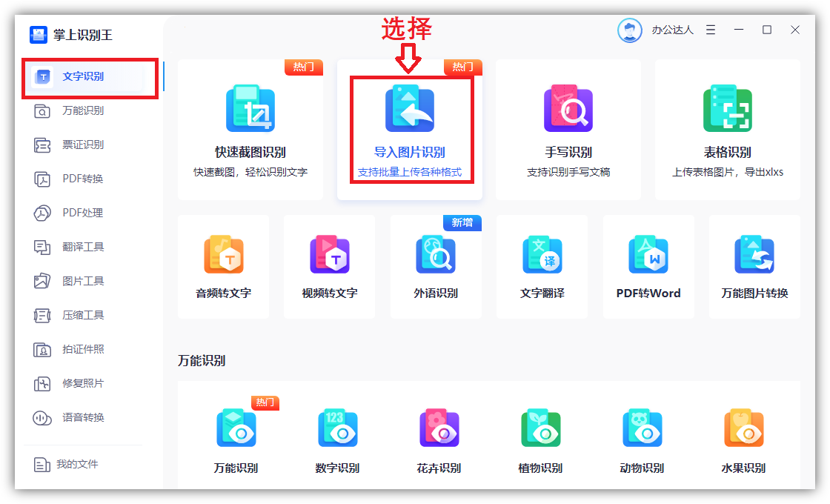The width and height of the screenshot is (830, 504).
Task: Go to the 票证识别 sidebar tab
Action: pyautogui.click(x=82, y=145)
